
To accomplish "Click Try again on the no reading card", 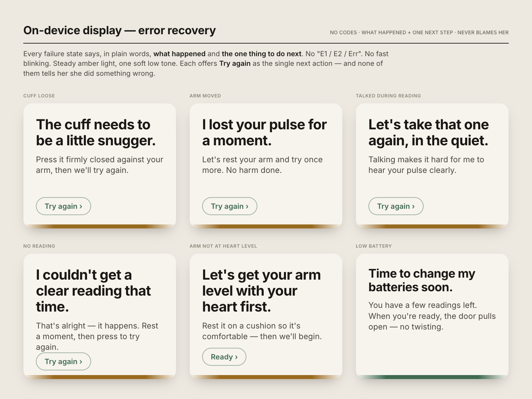I will (x=64, y=361).
